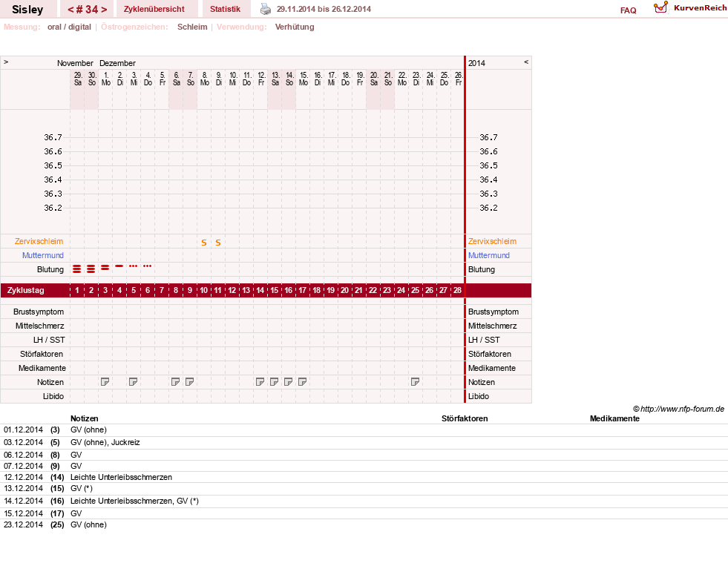Open note icon on cycle day 25
This screenshot has height=566, width=728.
click(x=415, y=382)
